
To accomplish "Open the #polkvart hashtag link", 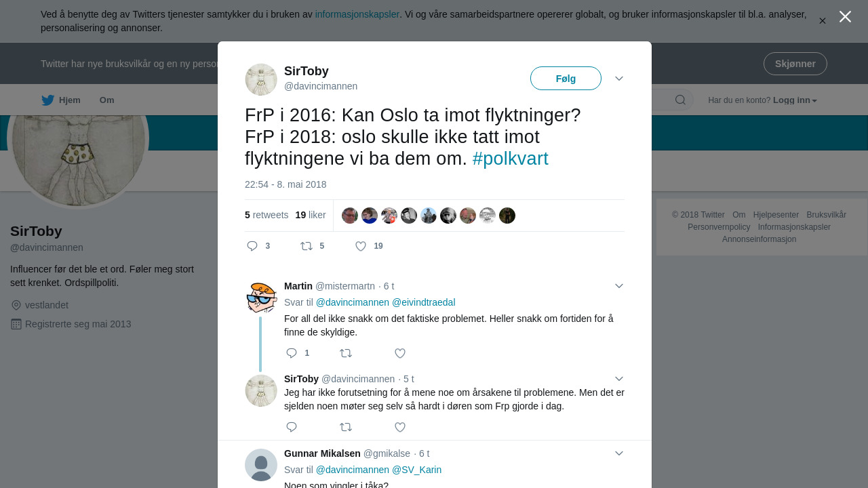I will [511, 159].
